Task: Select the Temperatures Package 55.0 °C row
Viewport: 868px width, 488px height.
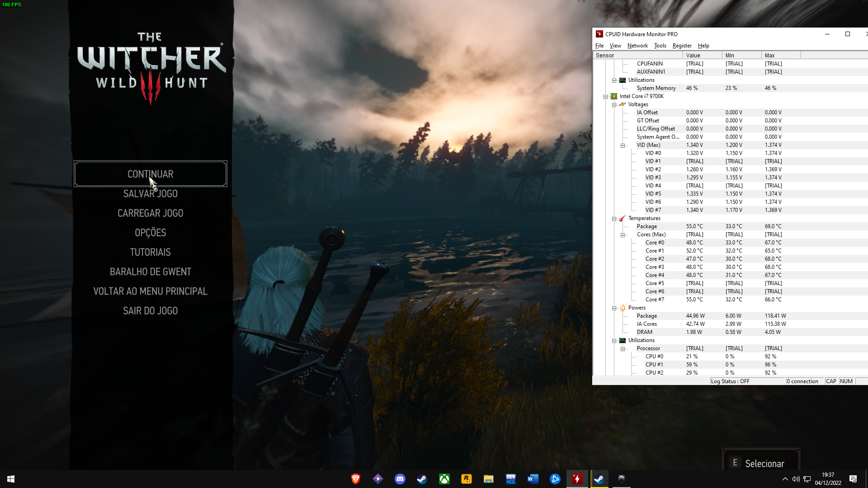Action: pyautogui.click(x=730, y=226)
